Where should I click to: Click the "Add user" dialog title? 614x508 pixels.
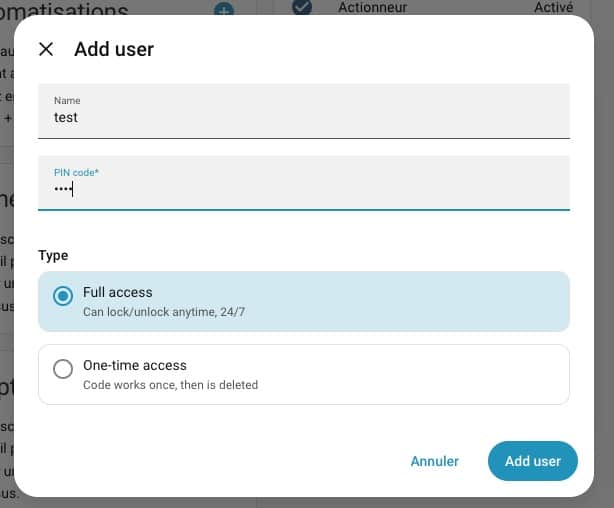point(114,49)
